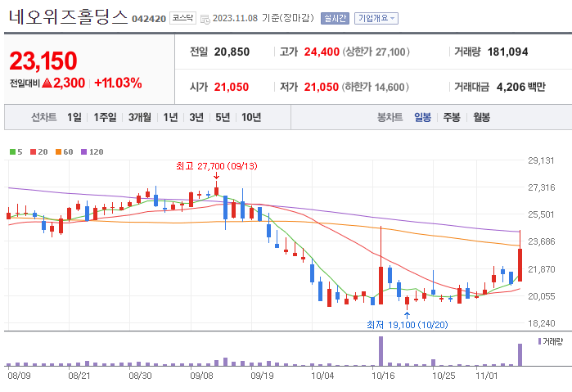The height and width of the screenshot is (392, 572).
Task: Click the 최저 19,100 (10/20) low marker
Action: 408,324
